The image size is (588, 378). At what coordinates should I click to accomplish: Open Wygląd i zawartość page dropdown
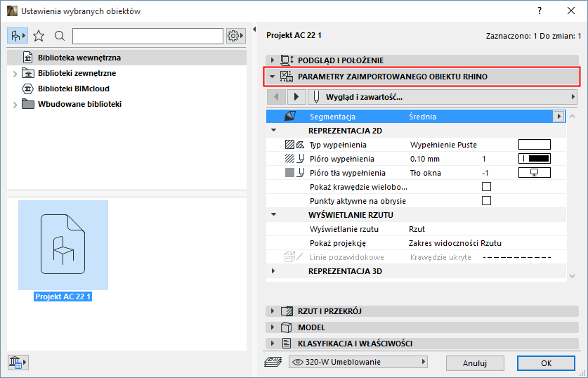443,97
